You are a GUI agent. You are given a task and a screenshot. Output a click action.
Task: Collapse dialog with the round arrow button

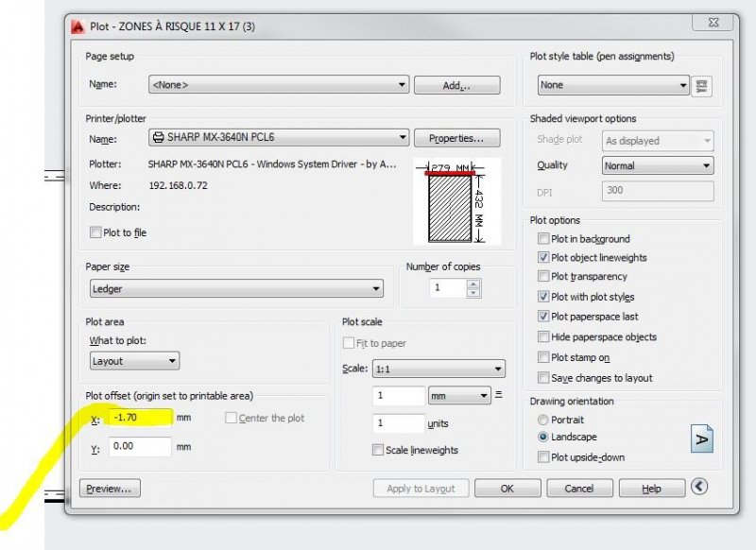tap(699, 487)
